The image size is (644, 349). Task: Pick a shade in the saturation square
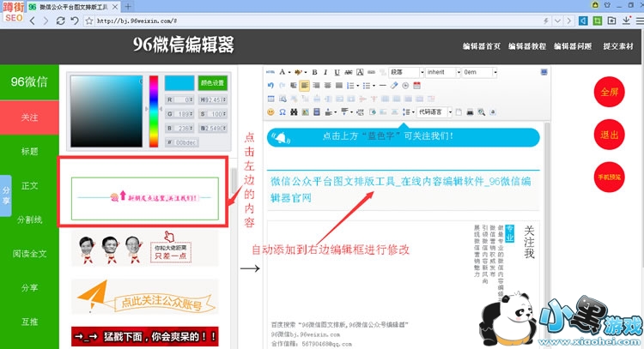[x=106, y=111]
